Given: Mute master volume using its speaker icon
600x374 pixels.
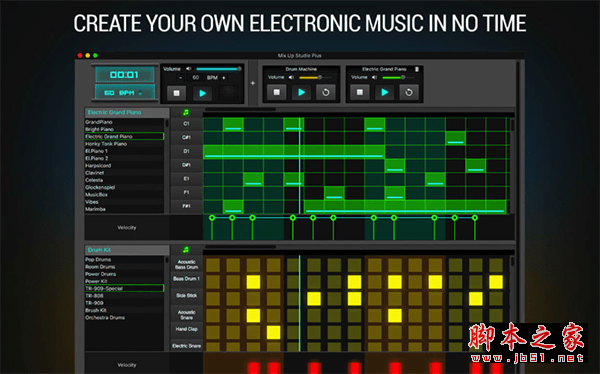Looking at the screenshot, I should [188, 69].
